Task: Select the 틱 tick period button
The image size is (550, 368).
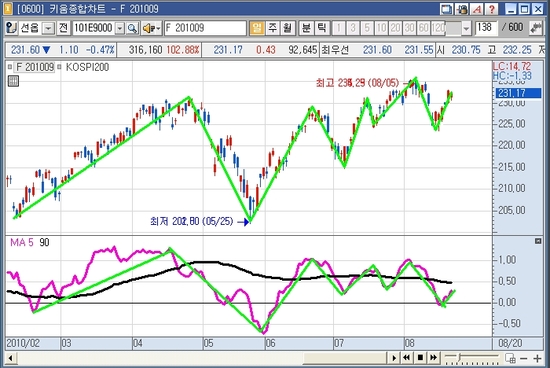Action: [x=321, y=28]
